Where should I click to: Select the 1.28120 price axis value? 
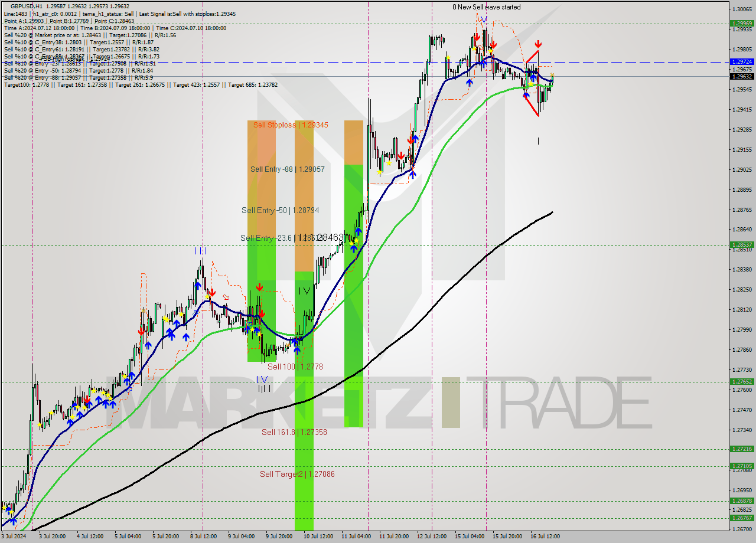tap(742, 310)
